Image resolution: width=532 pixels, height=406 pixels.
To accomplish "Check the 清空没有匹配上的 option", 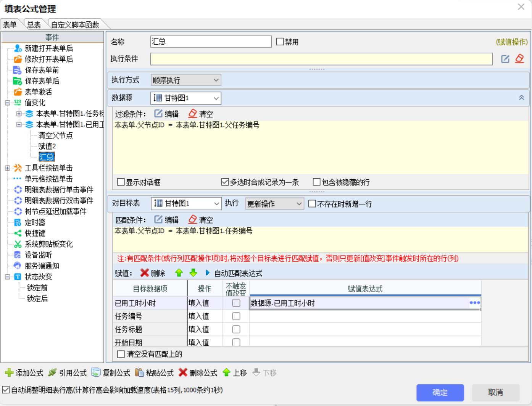I will tap(121, 354).
